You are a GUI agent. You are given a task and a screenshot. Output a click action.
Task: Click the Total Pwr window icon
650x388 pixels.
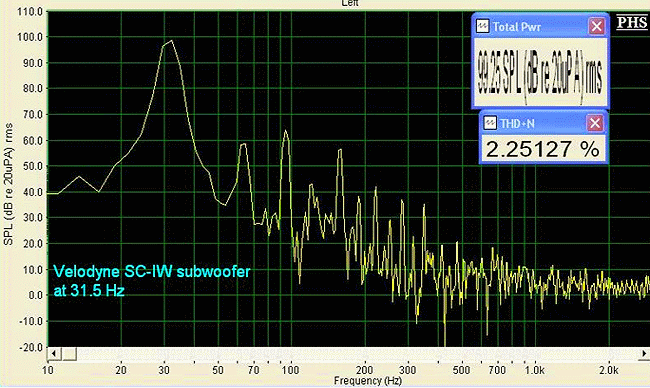pos(482,27)
